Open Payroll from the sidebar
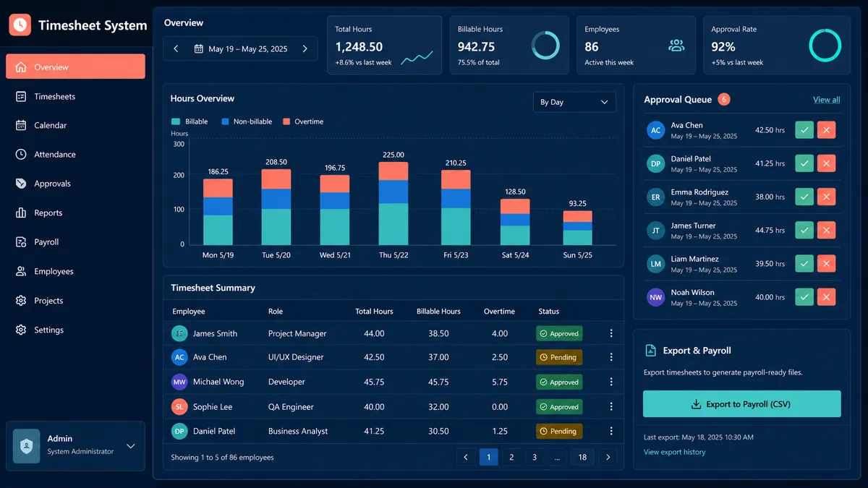This screenshot has width=868, height=488. coord(75,242)
